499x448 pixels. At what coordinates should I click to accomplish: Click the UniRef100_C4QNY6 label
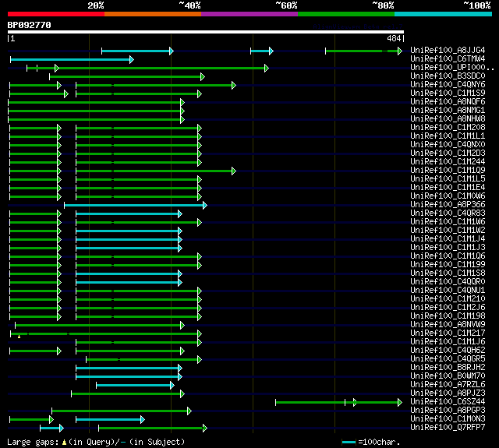pos(448,85)
